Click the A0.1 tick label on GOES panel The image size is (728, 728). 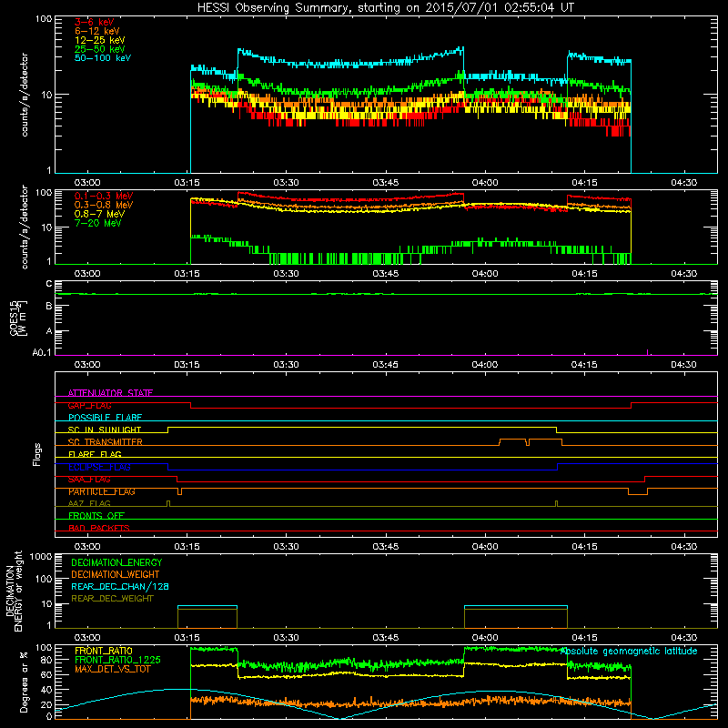click(42, 352)
